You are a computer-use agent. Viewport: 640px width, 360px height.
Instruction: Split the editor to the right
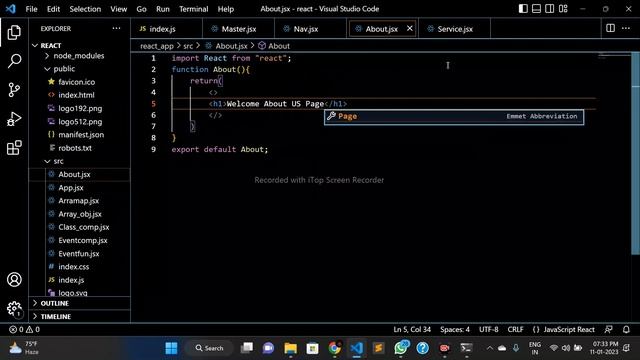tap(610, 28)
